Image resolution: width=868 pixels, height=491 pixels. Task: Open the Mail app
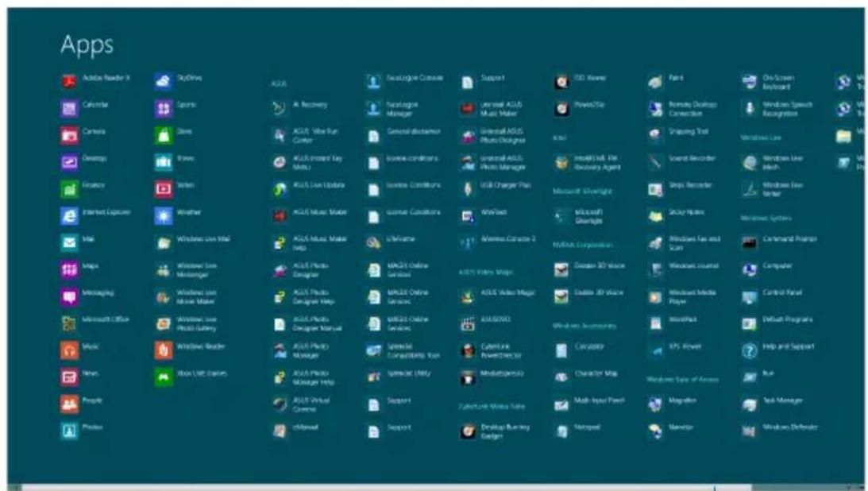(x=78, y=242)
